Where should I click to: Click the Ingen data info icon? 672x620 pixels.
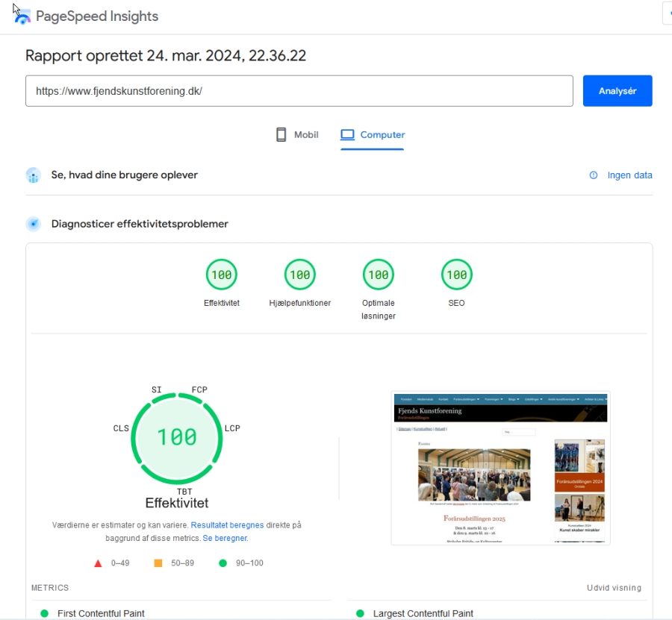pos(593,175)
